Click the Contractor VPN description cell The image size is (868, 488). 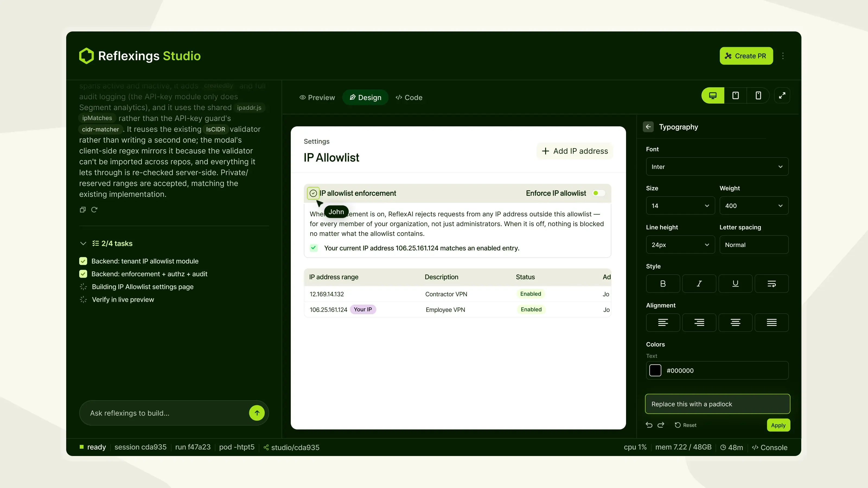coord(446,294)
